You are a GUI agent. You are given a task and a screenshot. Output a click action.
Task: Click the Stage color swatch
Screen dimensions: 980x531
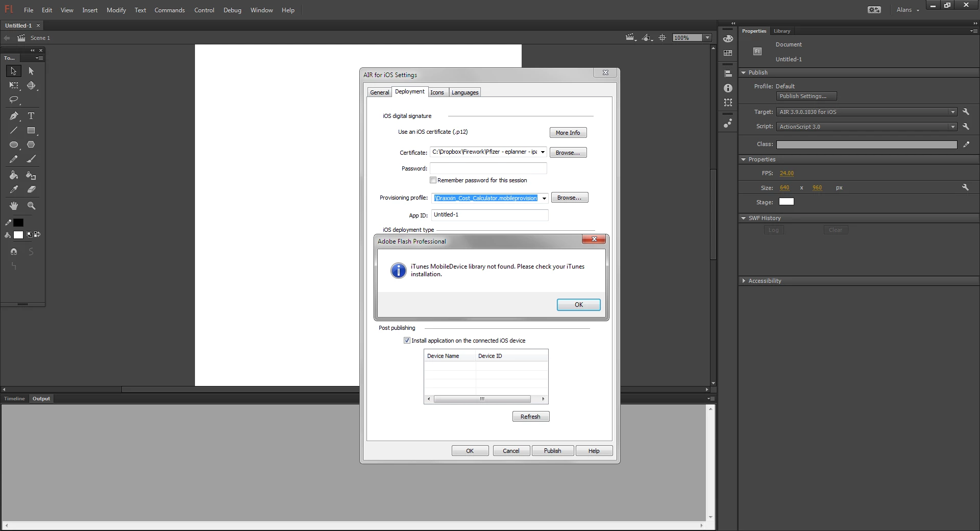(x=787, y=202)
